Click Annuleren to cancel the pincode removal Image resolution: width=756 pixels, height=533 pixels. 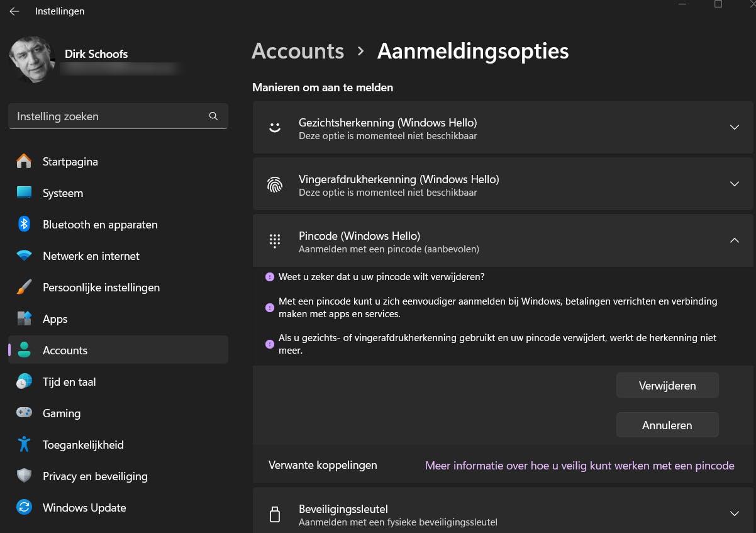pyautogui.click(x=667, y=425)
